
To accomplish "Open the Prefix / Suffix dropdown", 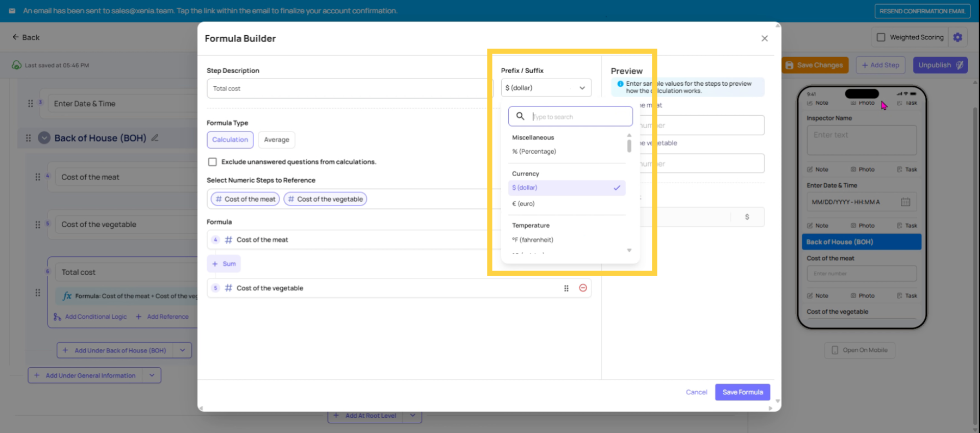I will 546,88.
